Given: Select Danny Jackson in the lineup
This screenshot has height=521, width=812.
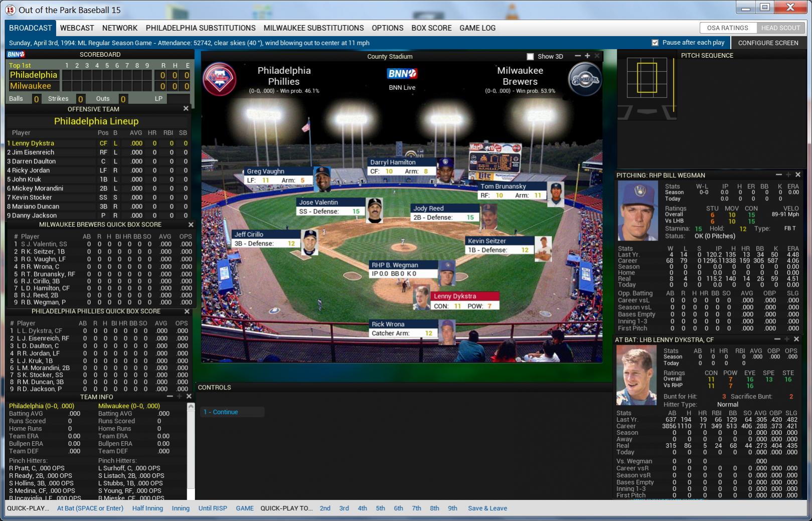Looking at the screenshot, I should 98,215.
